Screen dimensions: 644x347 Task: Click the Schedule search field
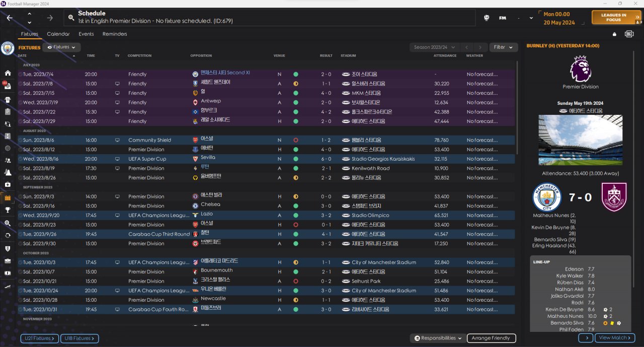(270, 18)
